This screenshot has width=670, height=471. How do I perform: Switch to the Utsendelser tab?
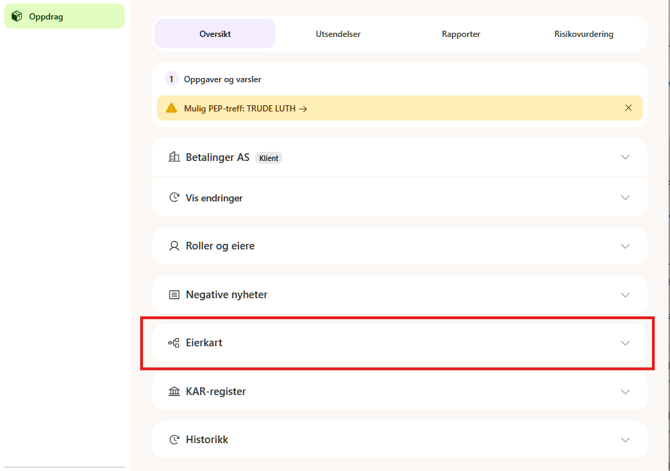[338, 34]
